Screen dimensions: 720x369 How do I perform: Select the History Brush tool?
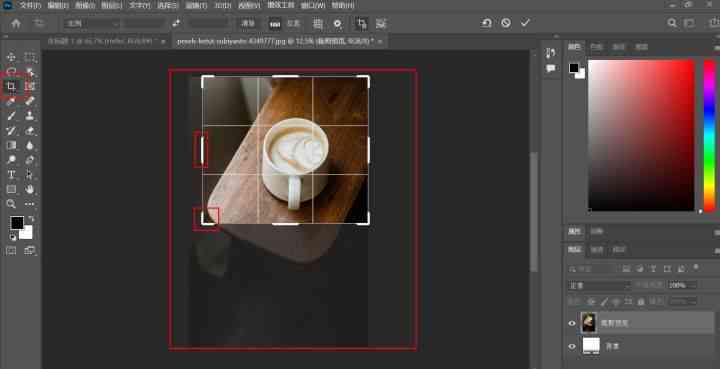point(11,130)
